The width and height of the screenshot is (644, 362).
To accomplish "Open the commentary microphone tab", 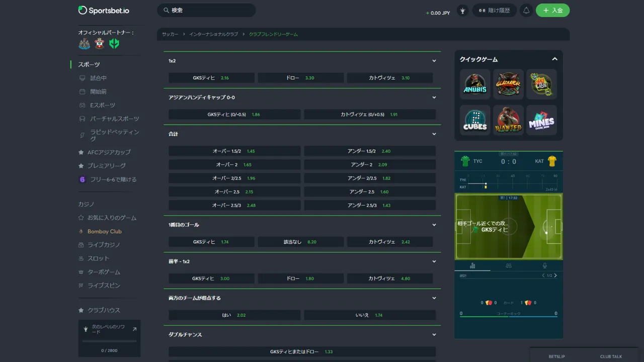I will click(x=544, y=265).
